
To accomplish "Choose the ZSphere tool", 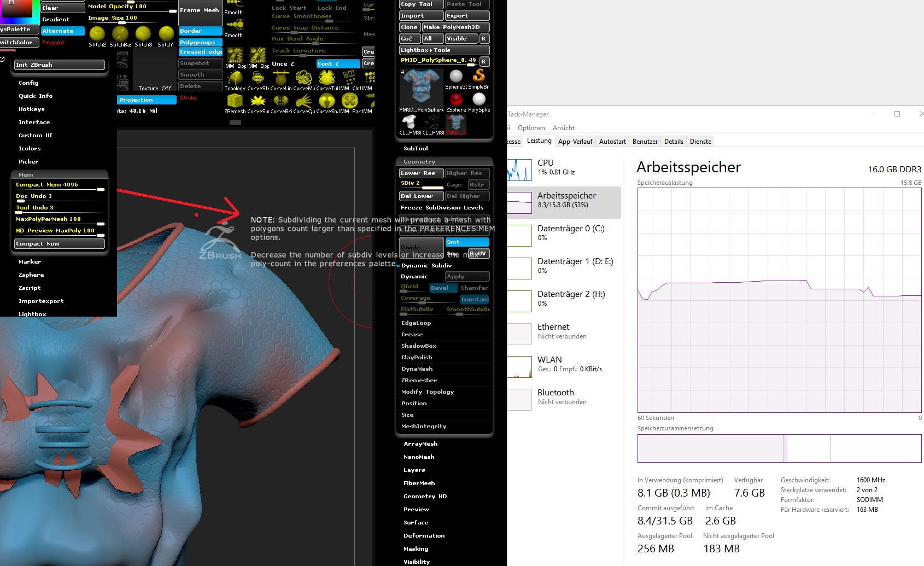I will (x=456, y=99).
